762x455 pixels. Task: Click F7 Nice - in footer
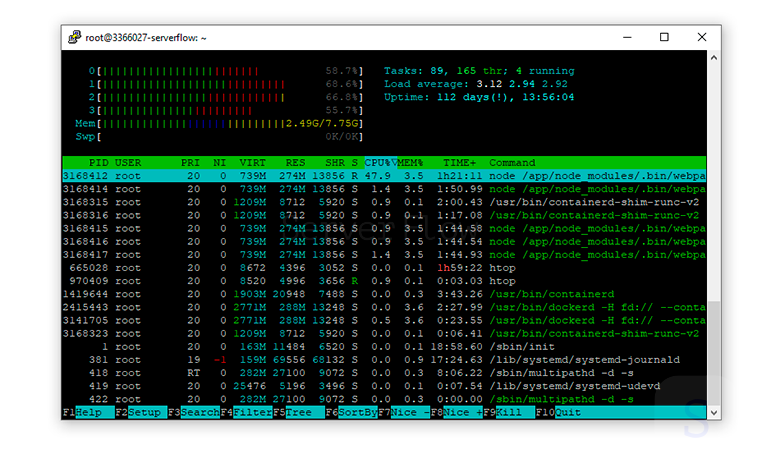pos(404,413)
